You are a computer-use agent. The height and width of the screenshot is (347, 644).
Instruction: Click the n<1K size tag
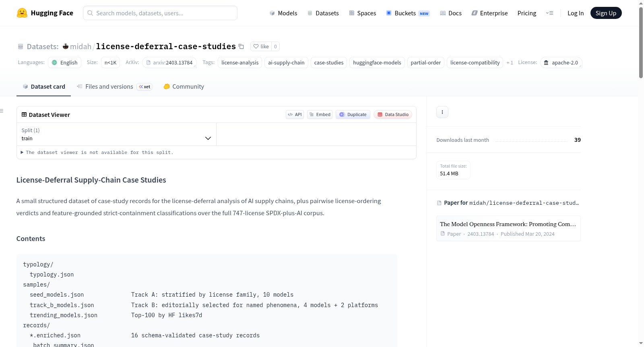coord(110,62)
